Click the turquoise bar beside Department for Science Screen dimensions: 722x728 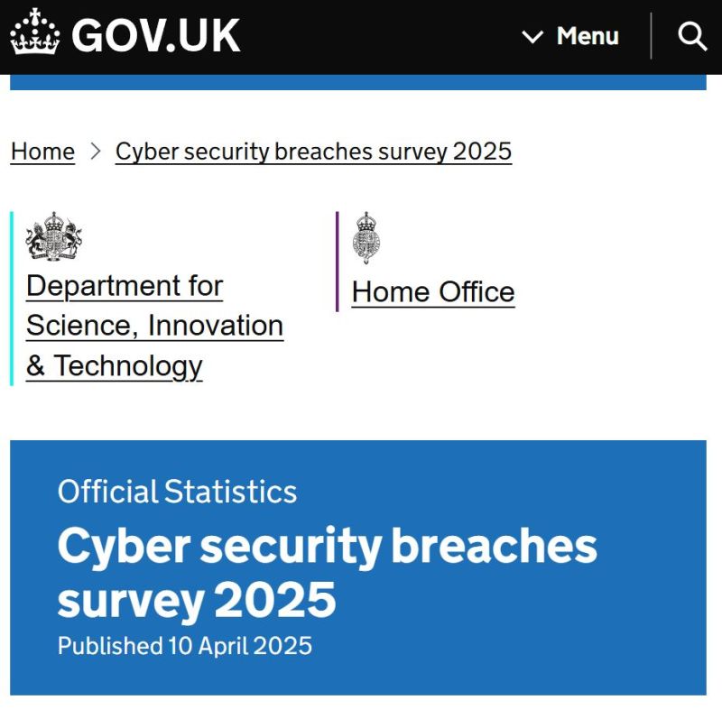click(x=12, y=299)
